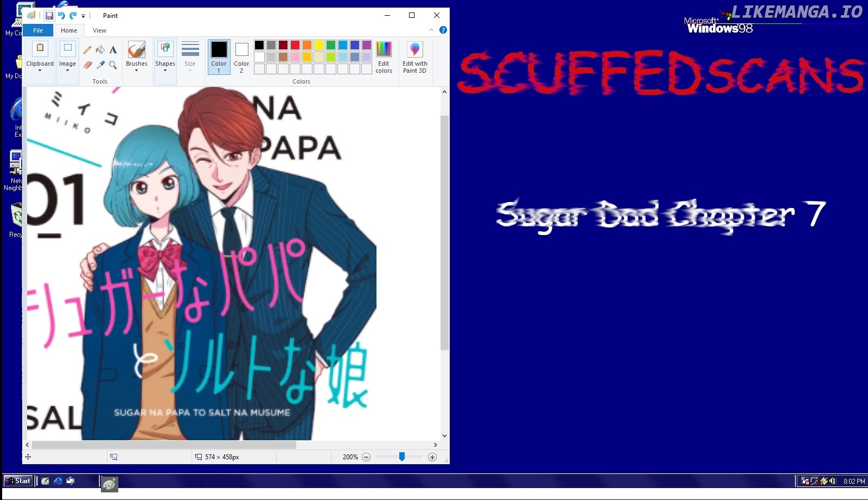Open Customize Quick Access Toolbar dropdown

[x=84, y=16]
